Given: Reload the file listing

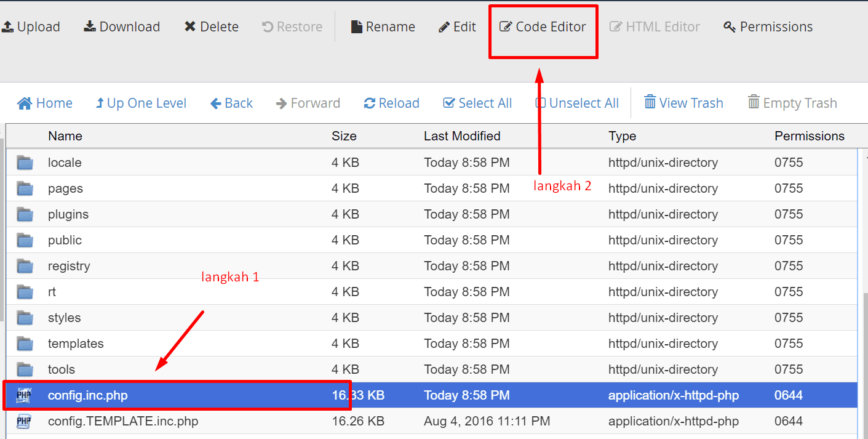Looking at the screenshot, I should tap(391, 103).
